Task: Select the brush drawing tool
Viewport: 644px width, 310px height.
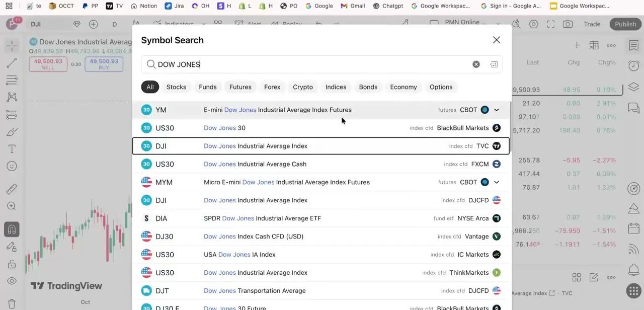Action: pyautogui.click(x=12, y=132)
